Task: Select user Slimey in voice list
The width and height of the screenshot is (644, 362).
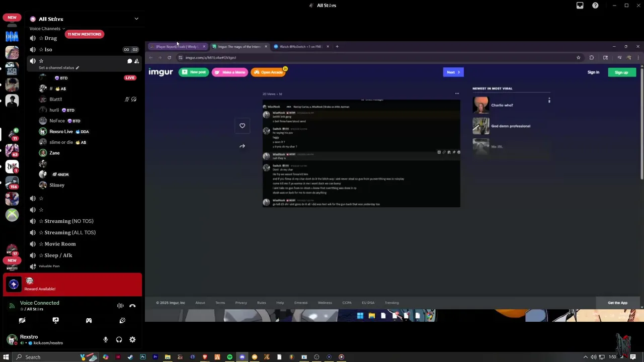Action: click(x=57, y=185)
